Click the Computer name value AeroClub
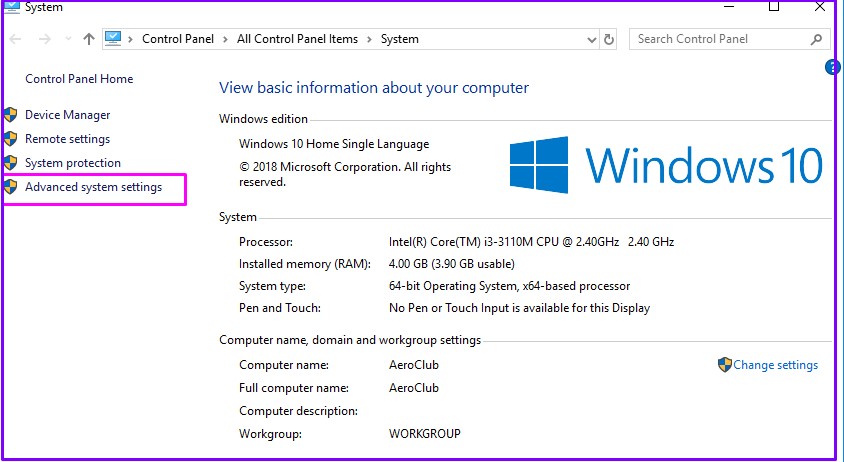The width and height of the screenshot is (844, 462). 414,365
